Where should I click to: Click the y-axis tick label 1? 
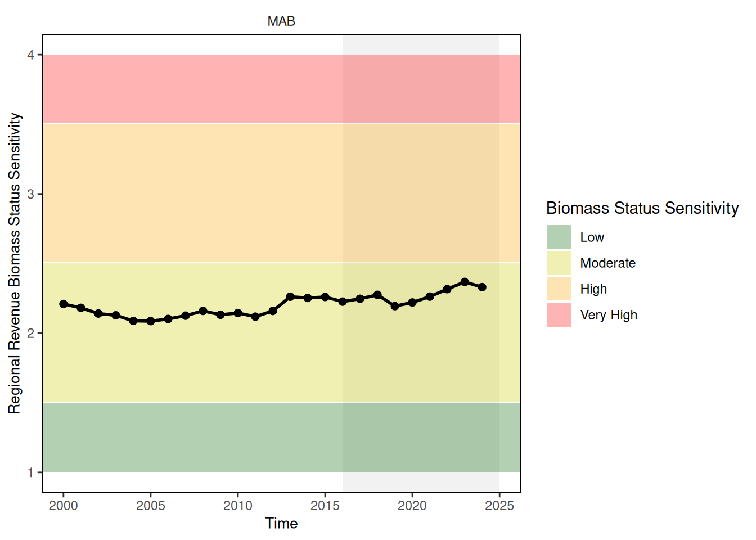coord(31,472)
